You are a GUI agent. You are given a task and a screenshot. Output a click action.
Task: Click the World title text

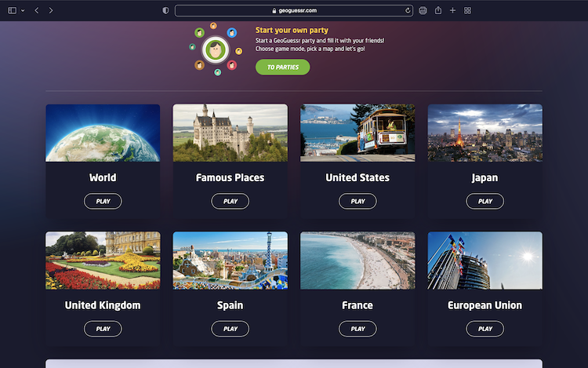(103, 177)
